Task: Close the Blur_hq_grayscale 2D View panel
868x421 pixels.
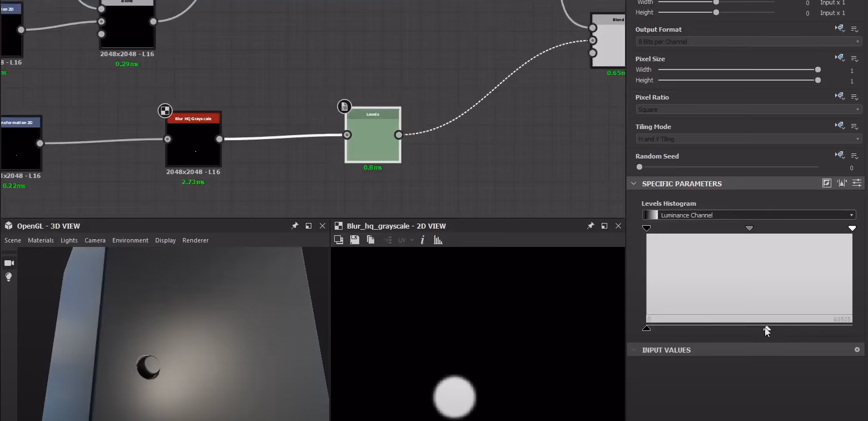Action: tap(618, 226)
